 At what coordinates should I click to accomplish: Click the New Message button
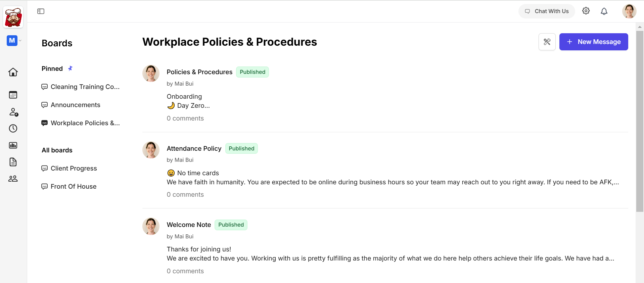tap(594, 42)
